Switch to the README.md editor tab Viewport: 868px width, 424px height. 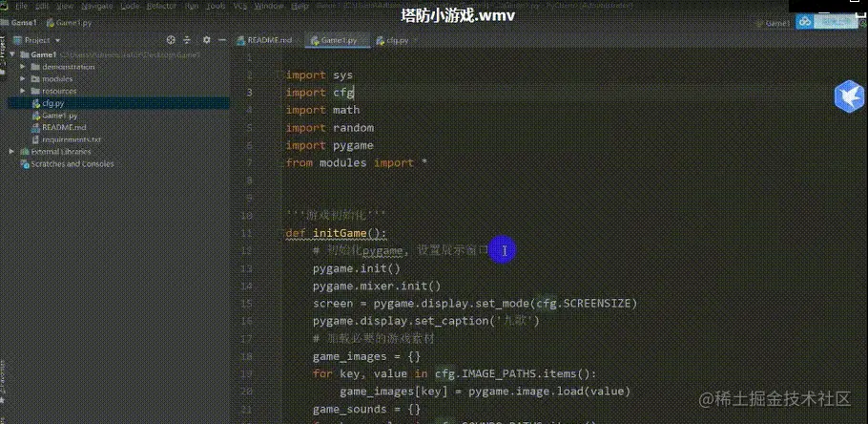coord(264,40)
